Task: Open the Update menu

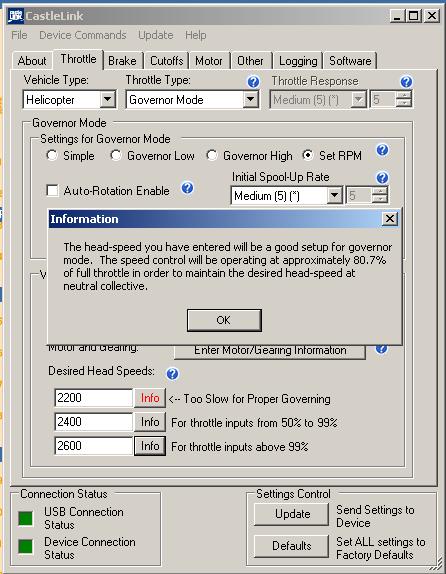Action: coord(156,35)
